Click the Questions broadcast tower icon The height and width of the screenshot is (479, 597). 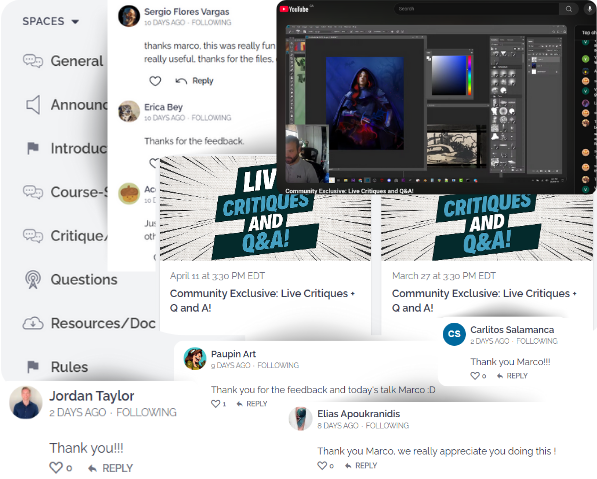click(33, 279)
